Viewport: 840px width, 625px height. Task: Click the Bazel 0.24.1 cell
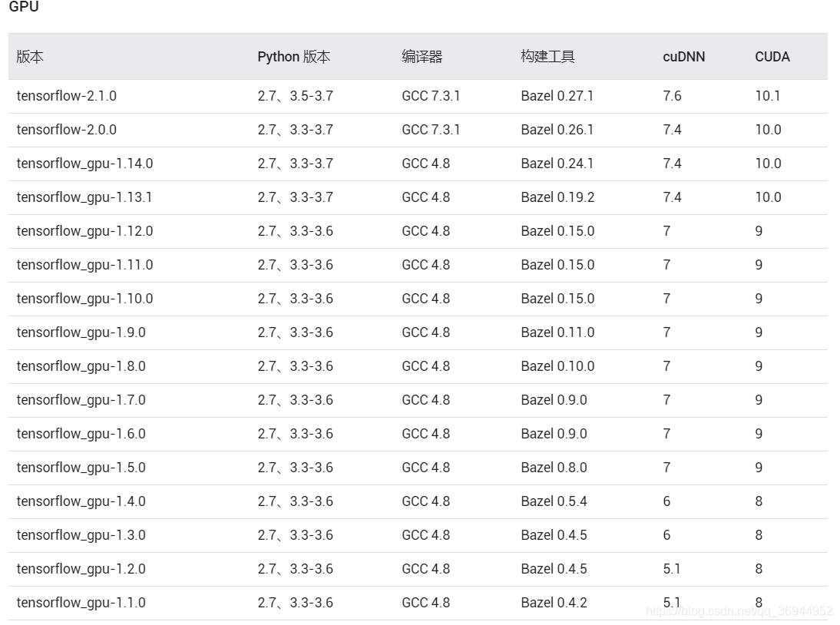[x=557, y=164]
